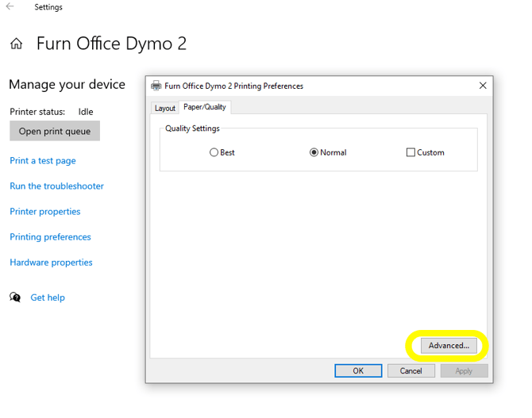Go to Settings home via house icon
532x418 pixels.
pyautogui.click(x=16, y=44)
